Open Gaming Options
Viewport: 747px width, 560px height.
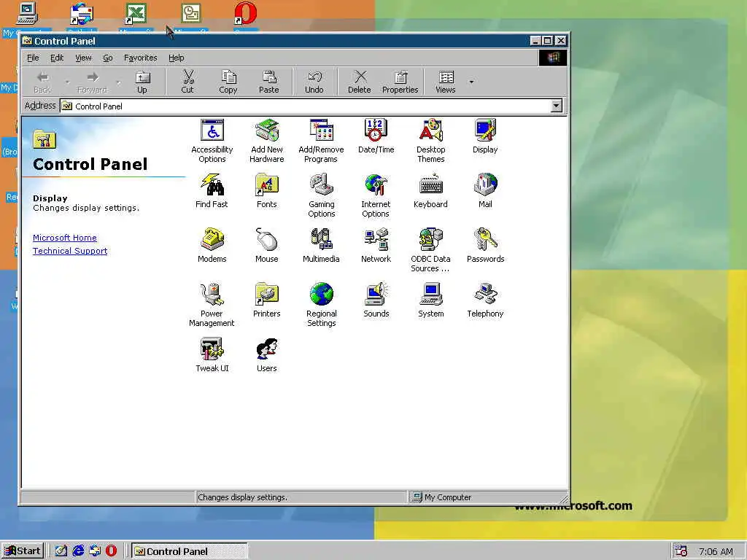pyautogui.click(x=321, y=195)
